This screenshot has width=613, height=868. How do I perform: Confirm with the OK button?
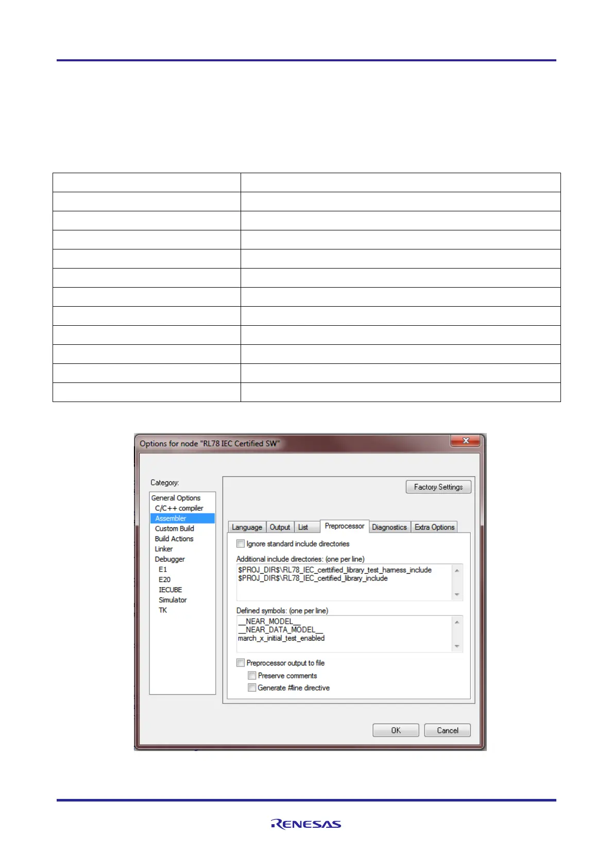396,730
